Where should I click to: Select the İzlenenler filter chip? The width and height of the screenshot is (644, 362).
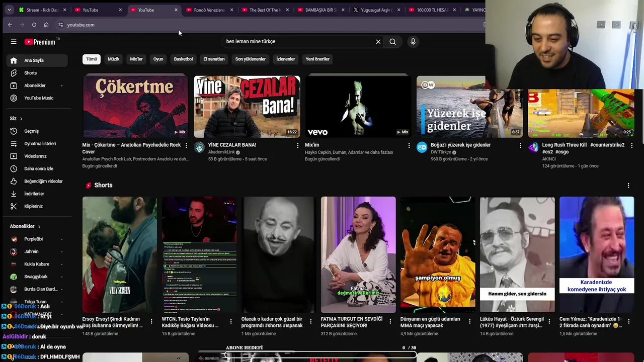coord(285,59)
